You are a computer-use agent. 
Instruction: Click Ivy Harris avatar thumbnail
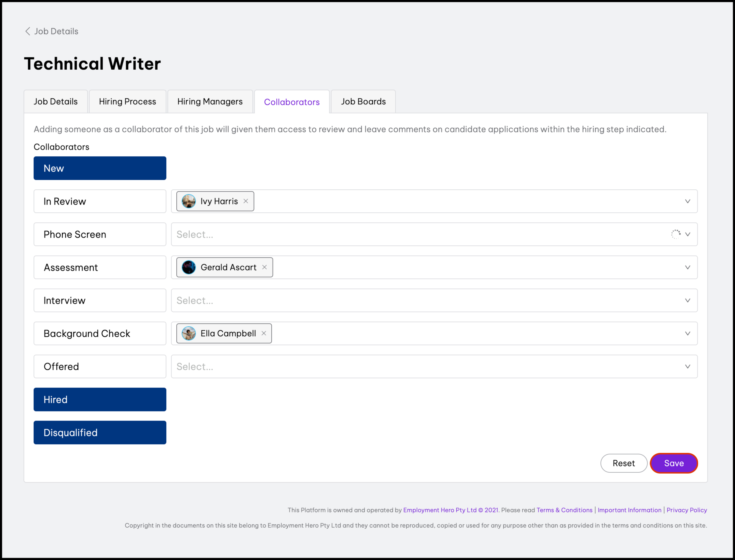tap(188, 201)
